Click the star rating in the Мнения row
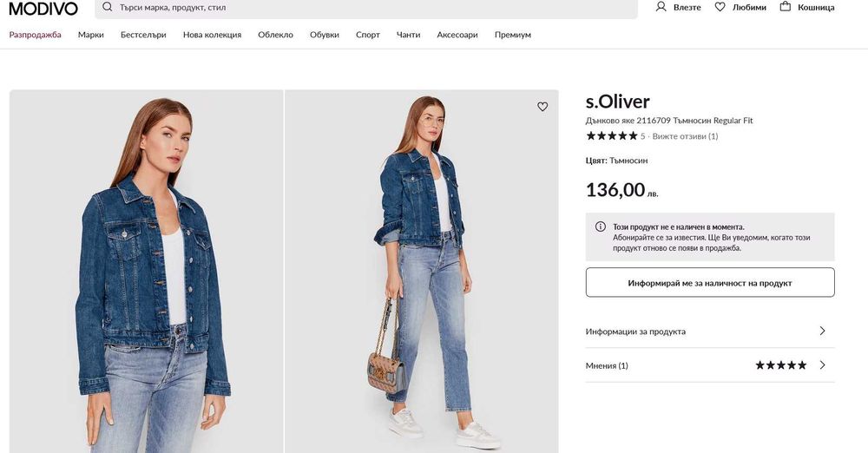 pos(780,365)
